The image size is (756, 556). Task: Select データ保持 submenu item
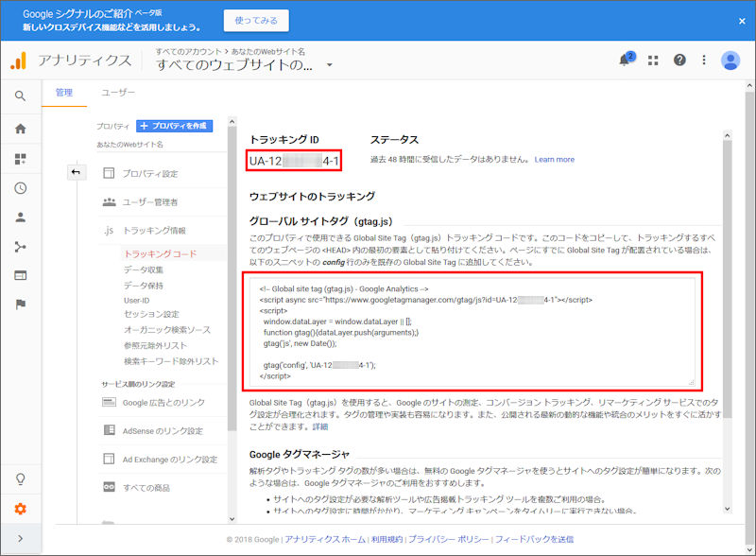144,286
